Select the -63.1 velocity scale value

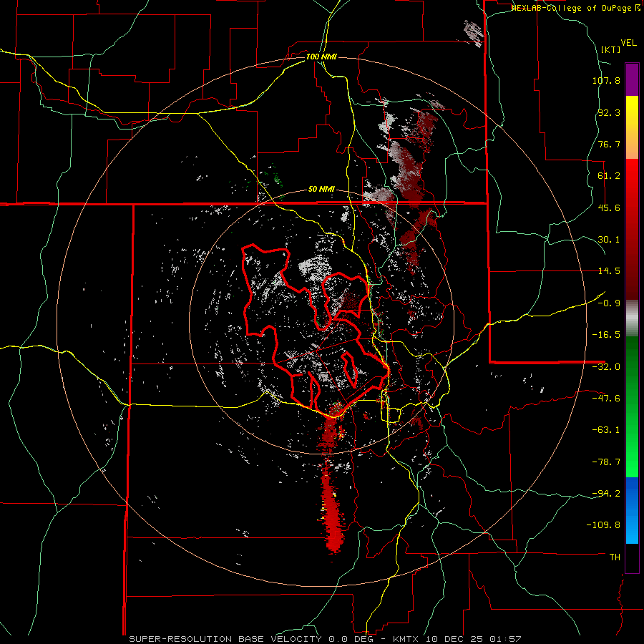tap(606, 430)
